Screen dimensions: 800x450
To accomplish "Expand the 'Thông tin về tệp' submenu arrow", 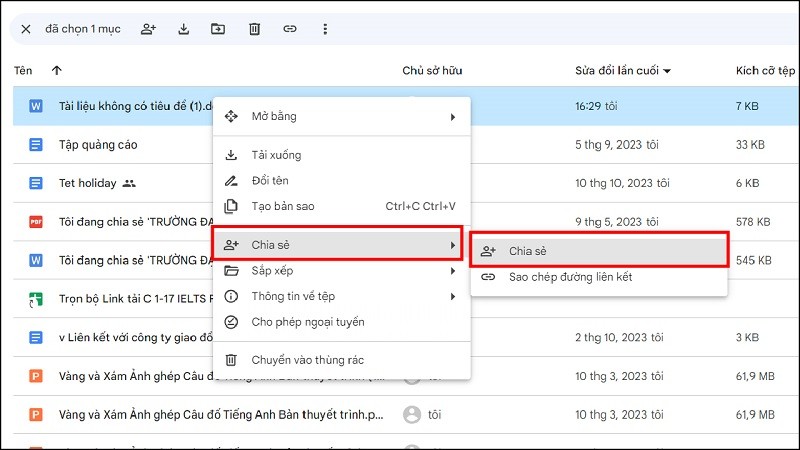I will [453, 296].
